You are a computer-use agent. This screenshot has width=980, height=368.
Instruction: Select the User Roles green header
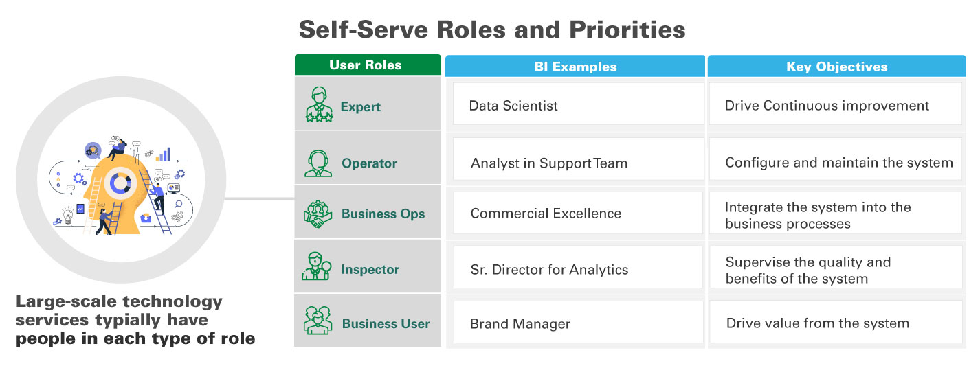point(367,65)
